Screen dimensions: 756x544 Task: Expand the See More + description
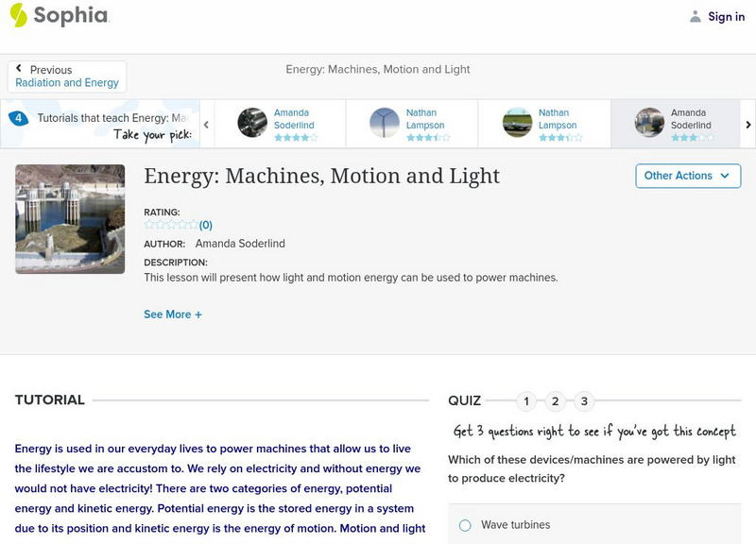pyautogui.click(x=173, y=314)
